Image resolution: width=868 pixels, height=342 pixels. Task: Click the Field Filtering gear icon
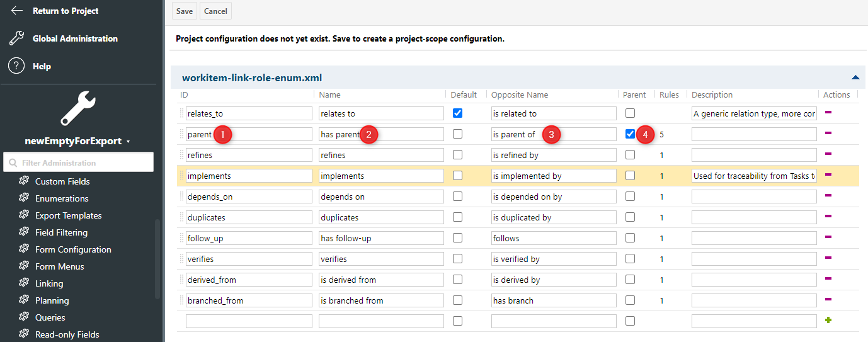(24, 232)
